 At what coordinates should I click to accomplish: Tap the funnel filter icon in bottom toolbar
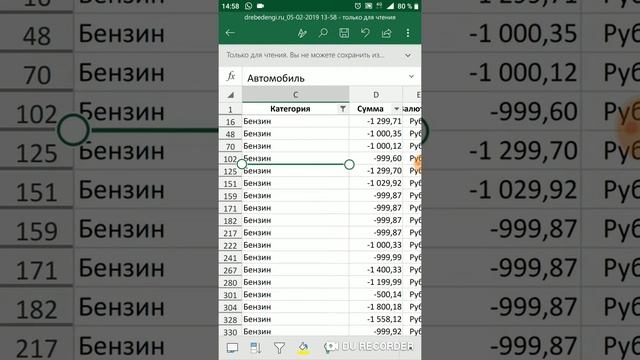[x=279, y=348]
